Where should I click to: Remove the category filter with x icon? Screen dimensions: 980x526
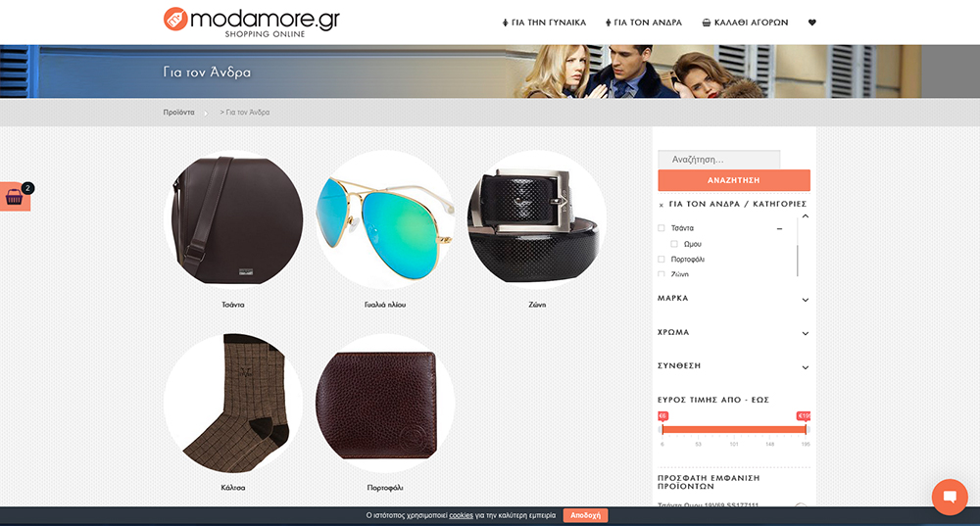(661, 205)
